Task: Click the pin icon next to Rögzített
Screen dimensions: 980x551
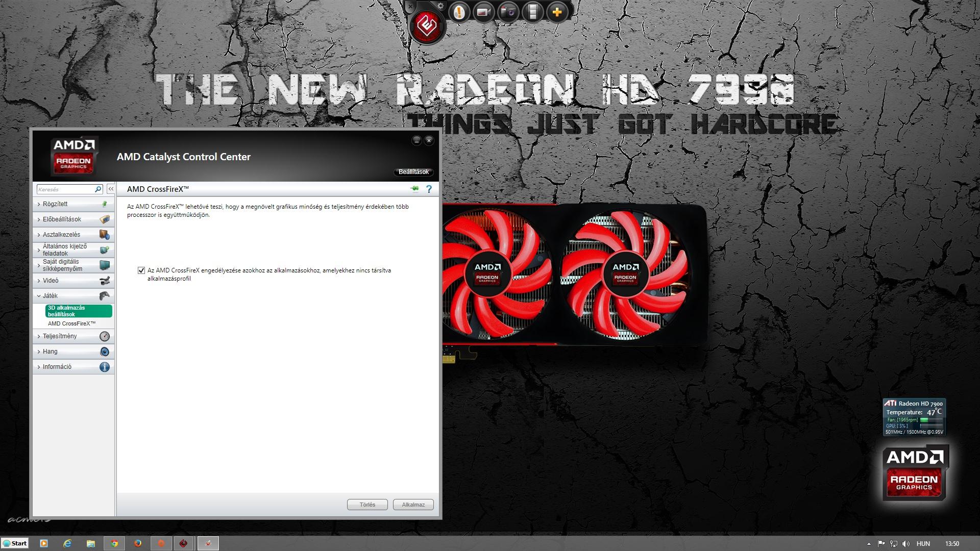Action: click(105, 204)
